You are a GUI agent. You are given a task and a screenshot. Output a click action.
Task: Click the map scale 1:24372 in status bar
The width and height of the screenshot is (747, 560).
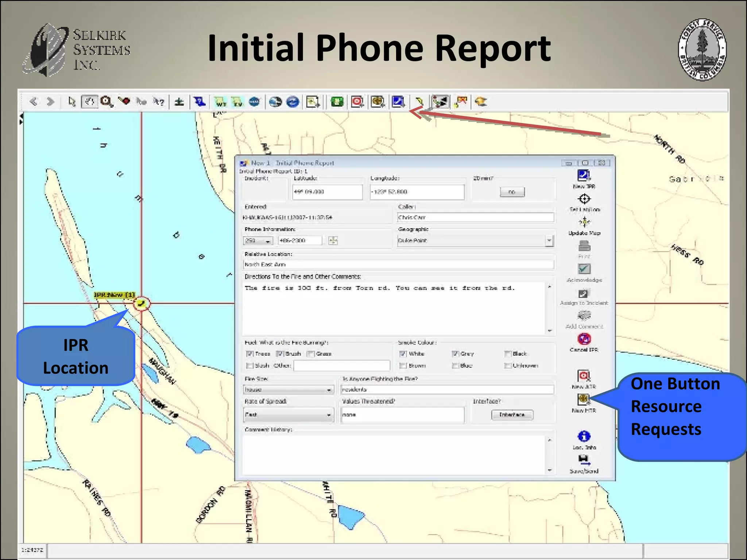click(32, 550)
